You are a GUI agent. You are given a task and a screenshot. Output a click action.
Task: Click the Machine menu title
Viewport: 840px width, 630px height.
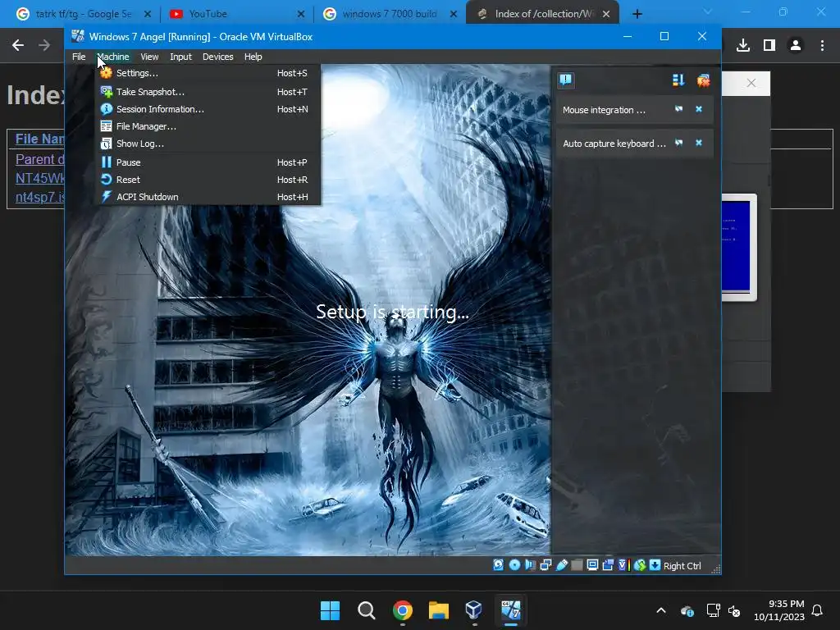coord(113,57)
